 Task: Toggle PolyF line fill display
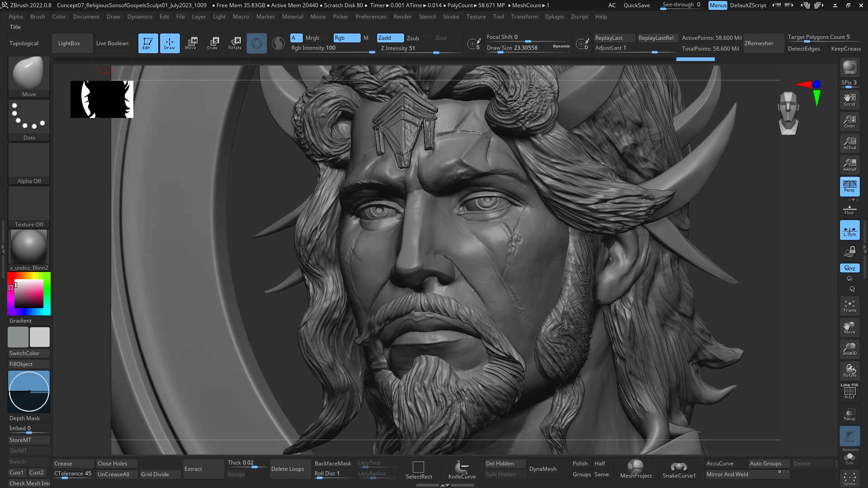849,392
